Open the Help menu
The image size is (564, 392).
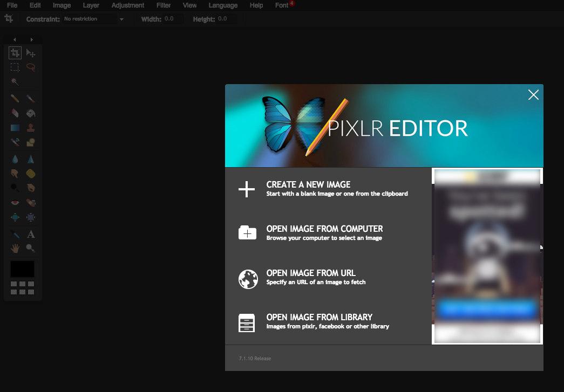(256, 5)
